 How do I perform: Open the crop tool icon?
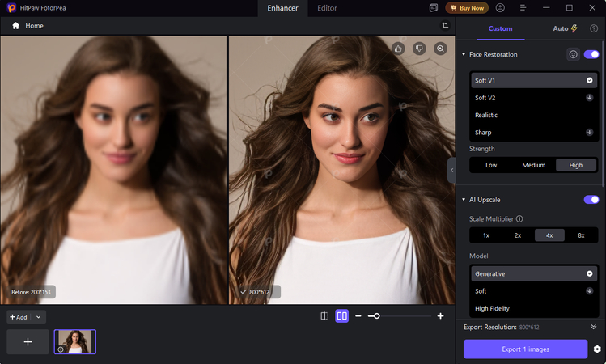coord(445,26)
